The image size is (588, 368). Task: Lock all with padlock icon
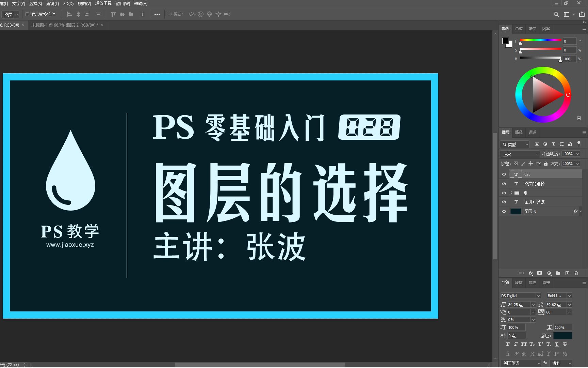(546, 164)
